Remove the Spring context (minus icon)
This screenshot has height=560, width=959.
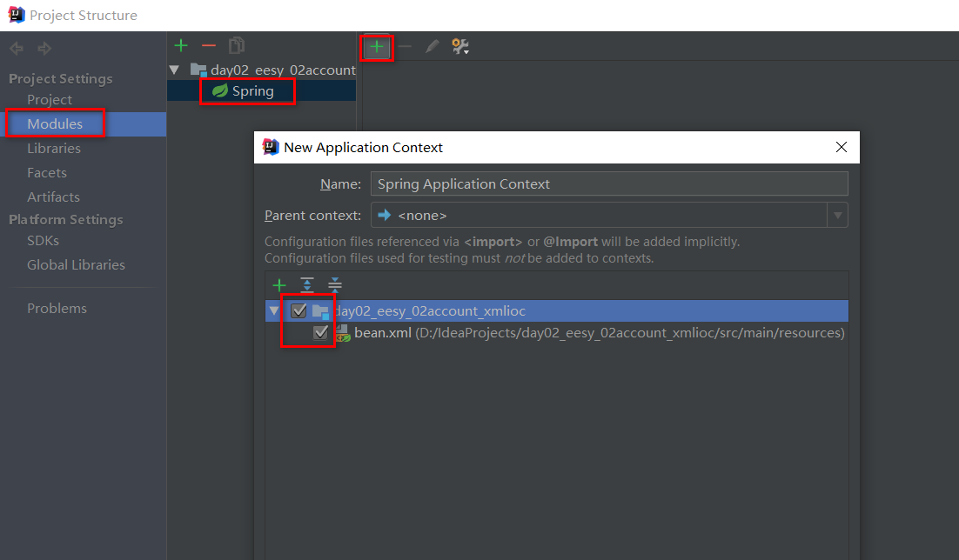[x=405, y=46]
